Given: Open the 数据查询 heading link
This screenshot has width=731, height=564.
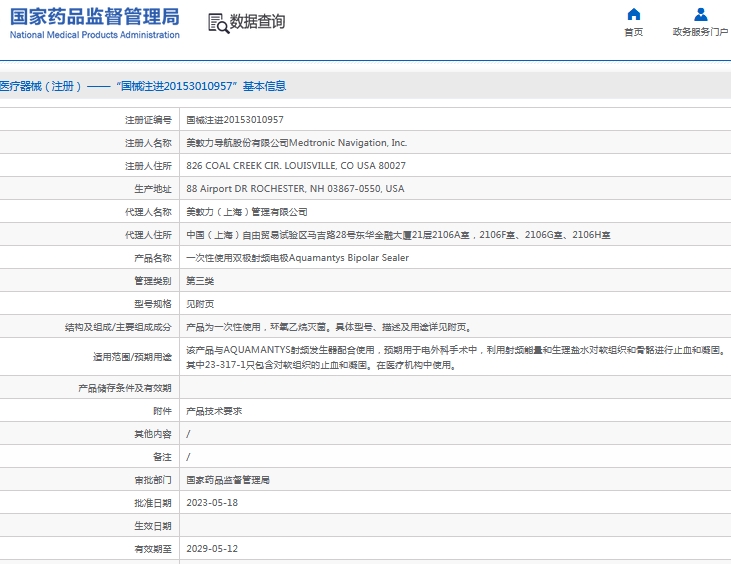Looking at the screenshot, I should [x=257, y=21].
